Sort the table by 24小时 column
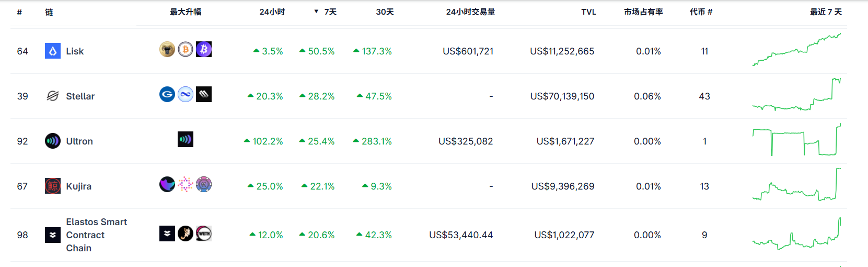This screenshot has width=868, height=267. pyautogui.click(x=272, y=12)
